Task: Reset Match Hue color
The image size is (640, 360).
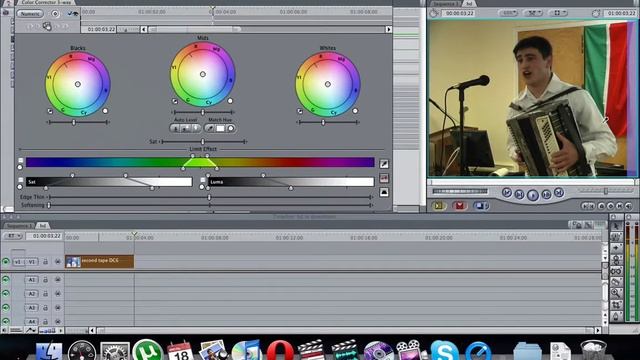Action: (231, 128)
